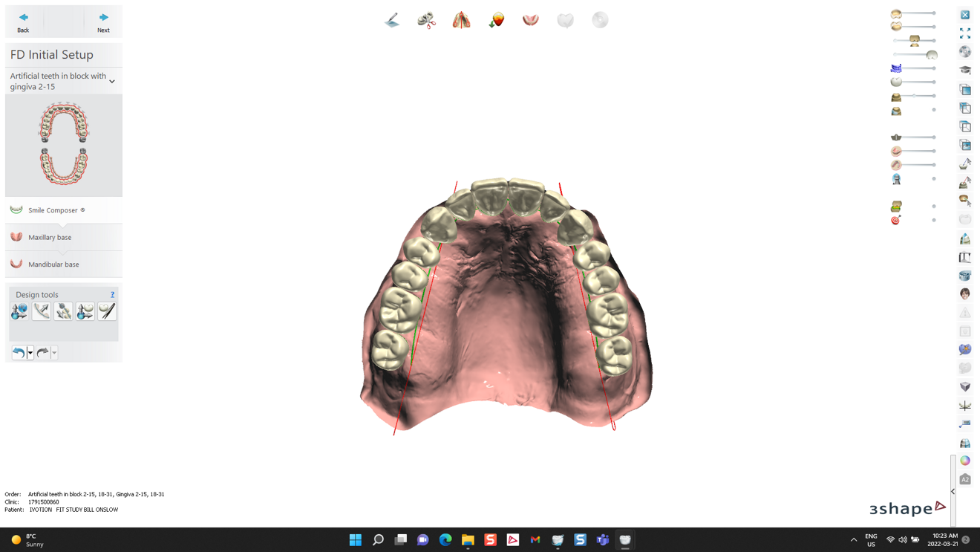
Task: Open the redo dropdown arrow
Action: 54,352
